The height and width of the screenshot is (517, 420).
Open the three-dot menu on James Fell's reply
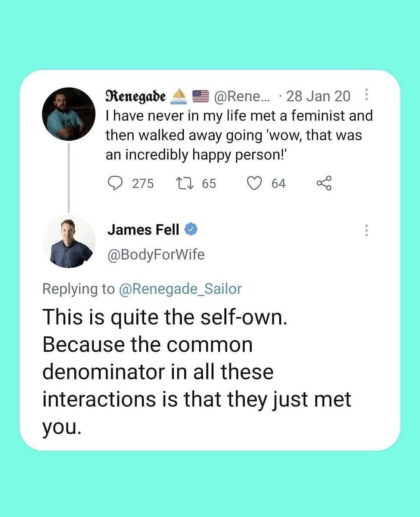coord(366,230)
